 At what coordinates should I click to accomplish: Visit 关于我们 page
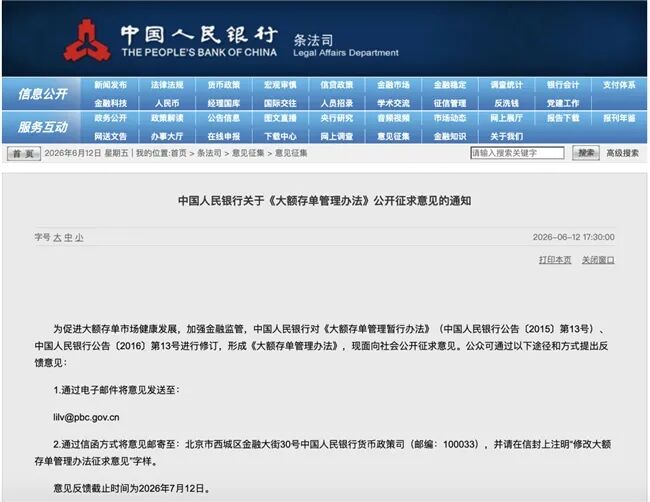[x=507, y=136]
